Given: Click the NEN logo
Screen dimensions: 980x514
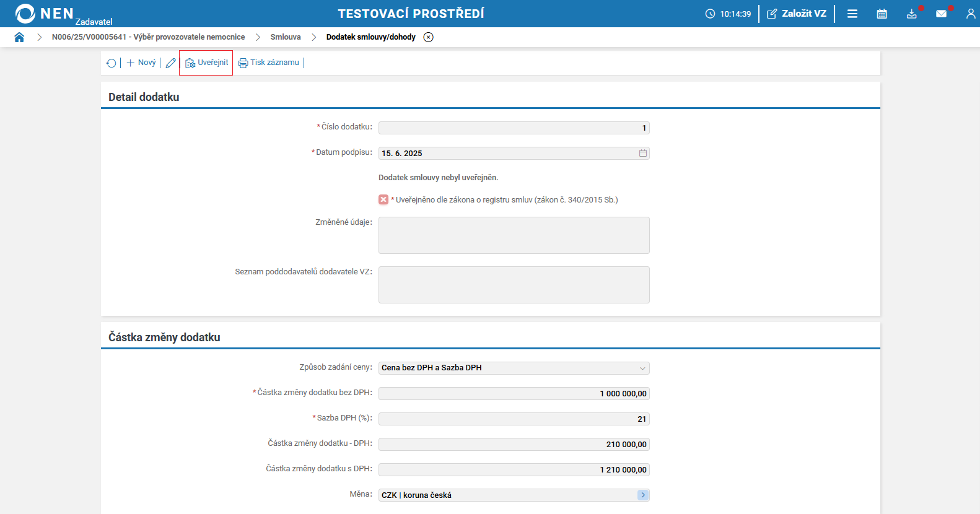Looking at the screenshot, I should tap(45, 14).
